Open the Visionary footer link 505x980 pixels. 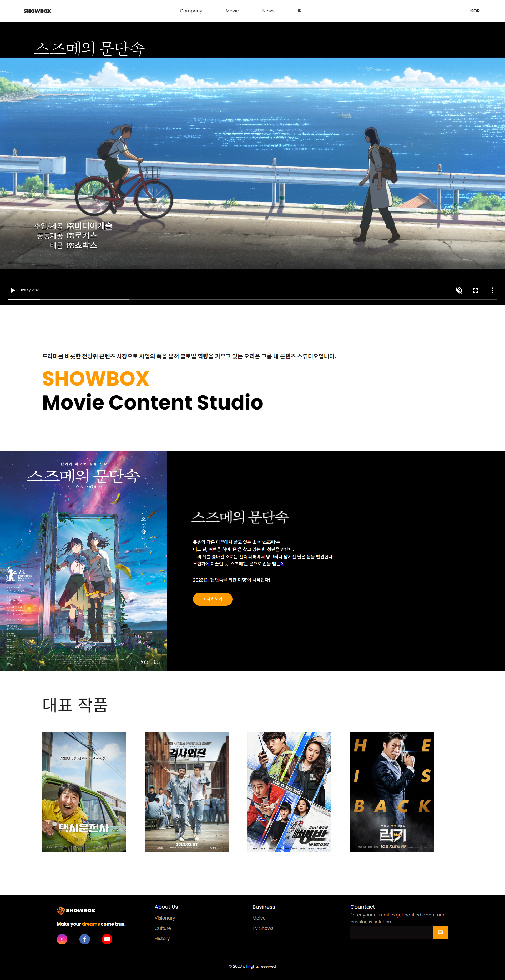[x=165, y=918]
